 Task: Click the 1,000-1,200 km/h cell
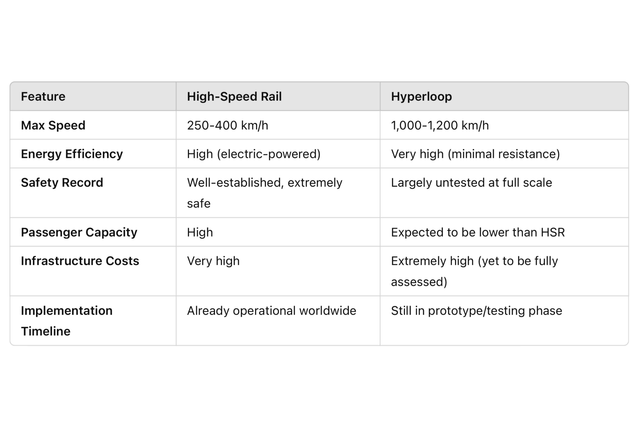440,126
